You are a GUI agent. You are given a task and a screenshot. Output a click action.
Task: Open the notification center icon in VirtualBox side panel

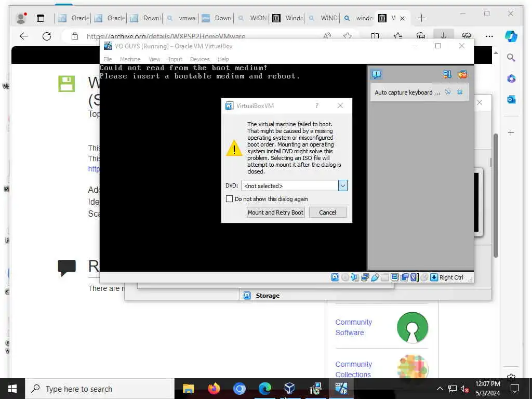point(377,74)
